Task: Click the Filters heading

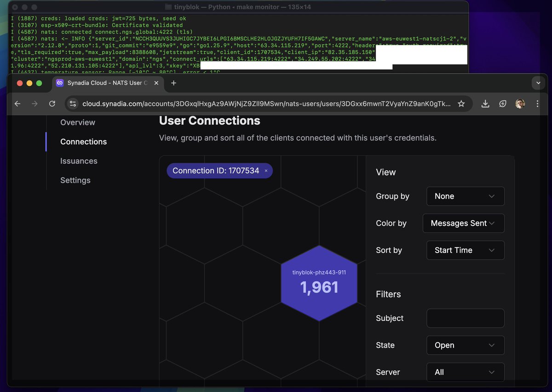Action: tap(388, 294)
